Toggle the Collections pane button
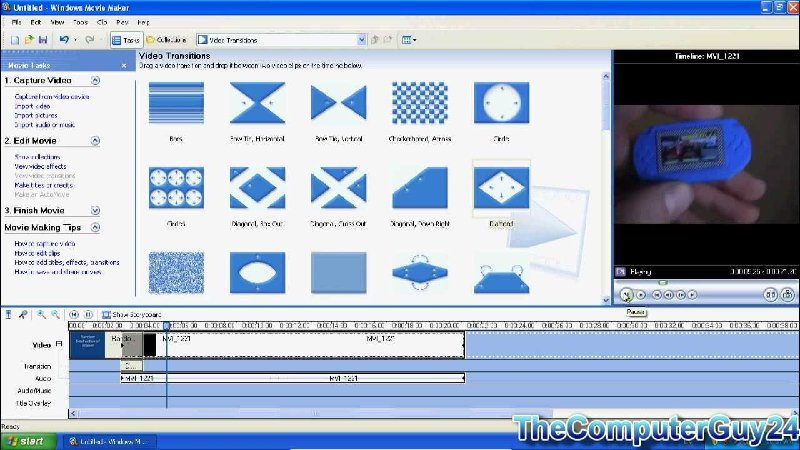800x450 pixels. pyautogui.click(x=166, y=40)
